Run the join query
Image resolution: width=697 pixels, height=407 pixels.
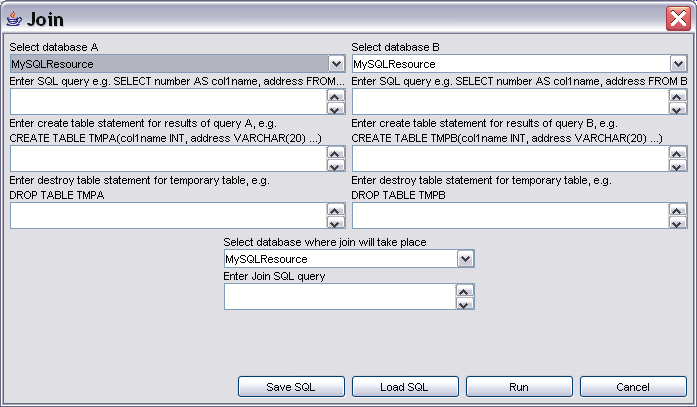pos(519,387)
